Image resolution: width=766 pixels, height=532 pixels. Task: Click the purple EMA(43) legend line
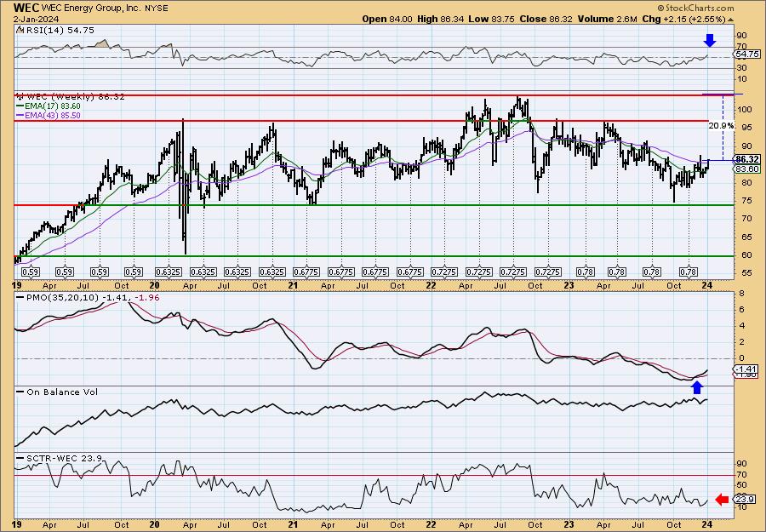[x=20, y=116]
